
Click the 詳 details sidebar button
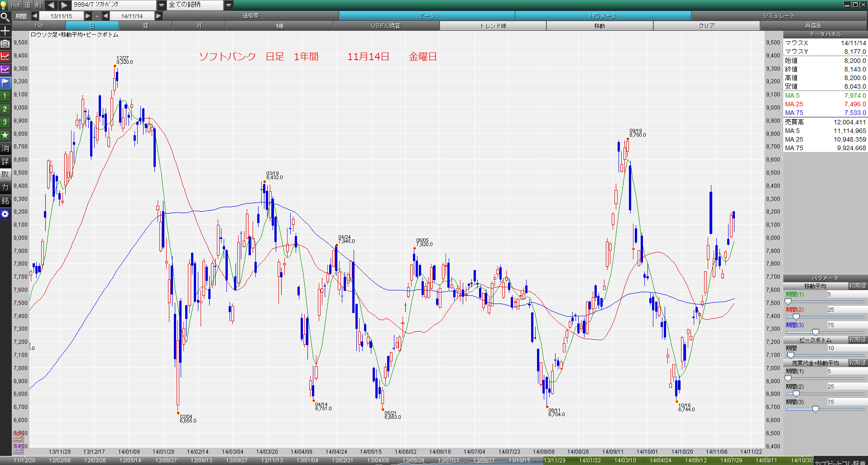(x=5, y=161)
